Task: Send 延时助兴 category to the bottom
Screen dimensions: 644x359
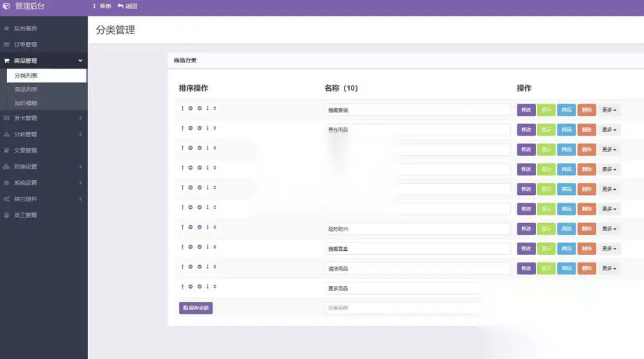Action: coord(207,227)
